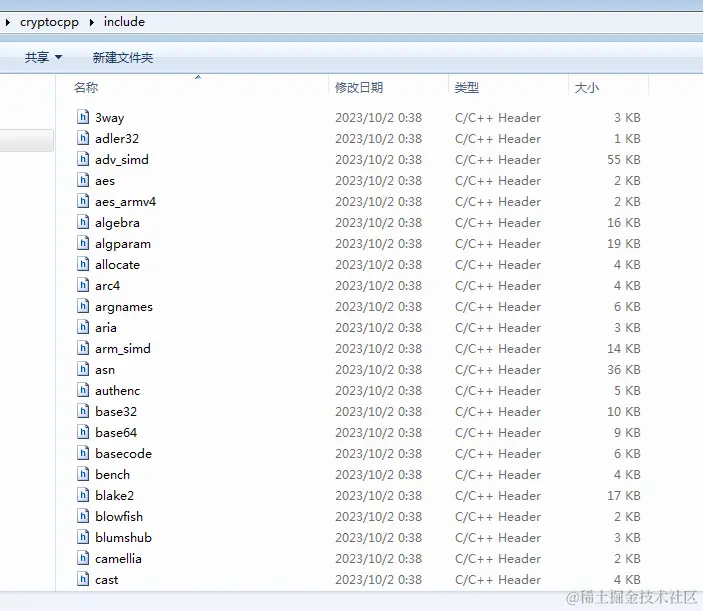The height and width of the screenshot is (611, 703).
Task: Click the base64 header icon
Action: [x=83, y=432]
